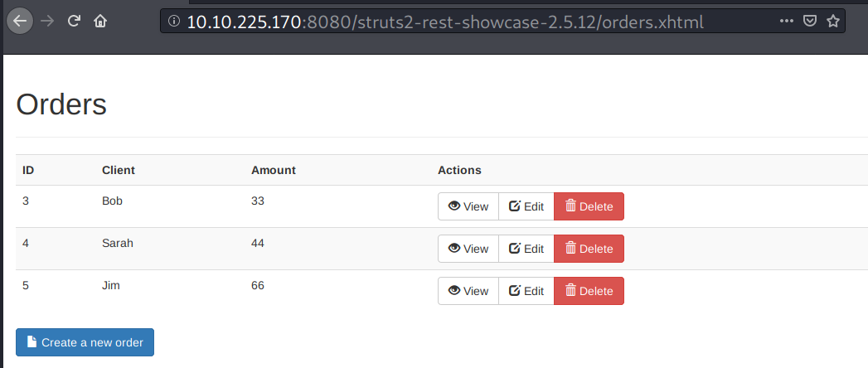Viewport: 868px width, 368px height.
Task: Delete Sarah's order
Action: (589, 249)
